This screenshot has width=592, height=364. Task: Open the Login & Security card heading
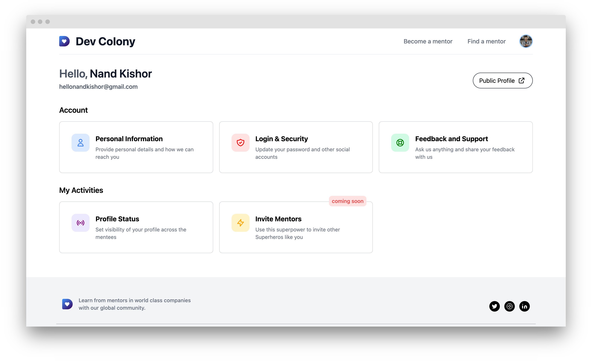click(x=281, y=139)
